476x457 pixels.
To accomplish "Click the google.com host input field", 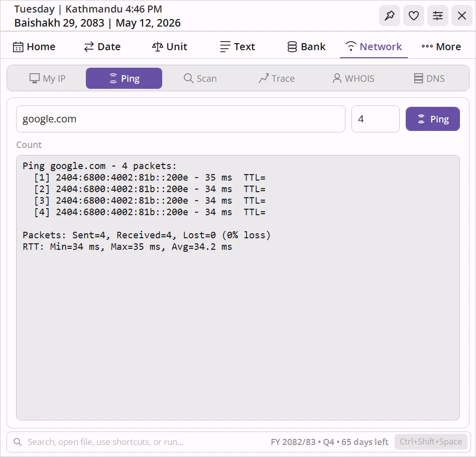I will (181, 119).
